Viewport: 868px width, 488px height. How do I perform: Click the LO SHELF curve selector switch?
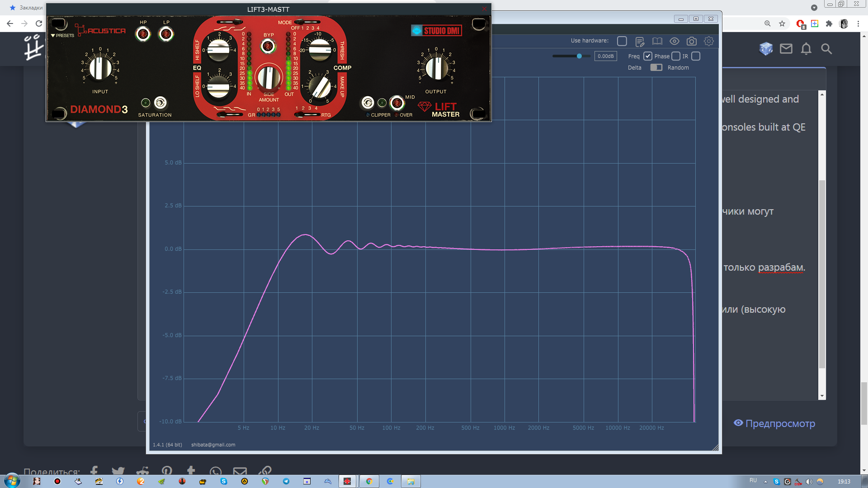[230, 115]
